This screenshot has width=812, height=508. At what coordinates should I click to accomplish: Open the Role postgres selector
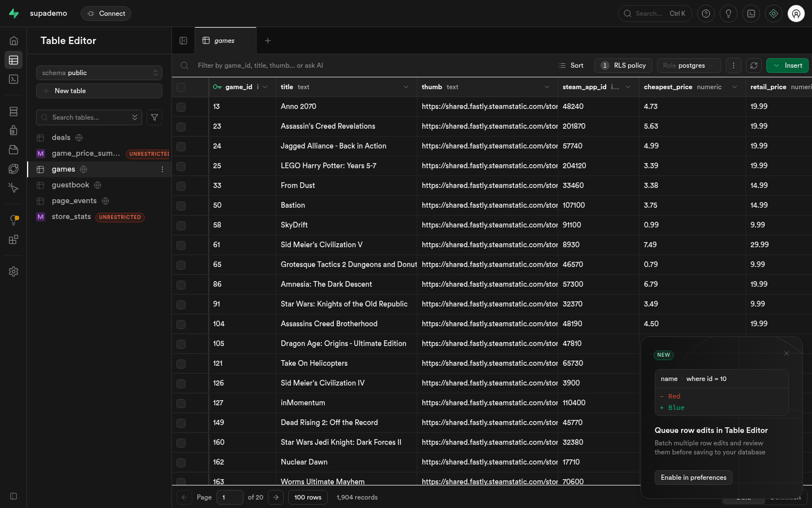click(689, 65)
